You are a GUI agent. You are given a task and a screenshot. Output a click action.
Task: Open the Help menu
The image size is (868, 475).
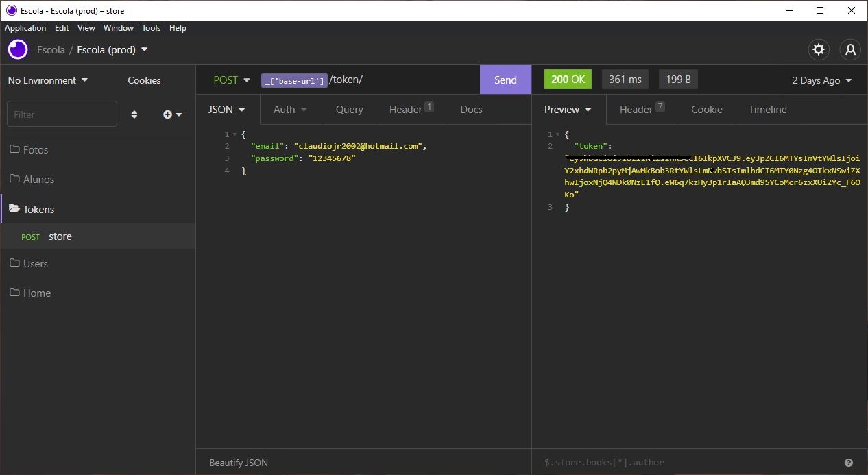point(178,28)
